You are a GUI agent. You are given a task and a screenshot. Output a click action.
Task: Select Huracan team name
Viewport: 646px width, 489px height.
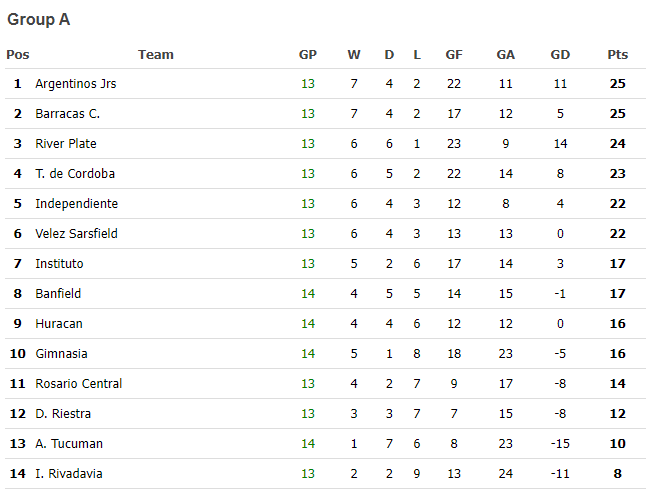[59, 324]
